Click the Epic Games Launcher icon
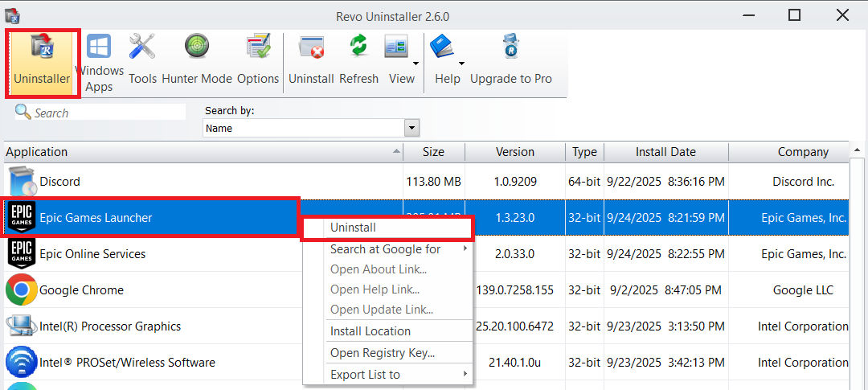The image size is (868, 390). point(22,217)
